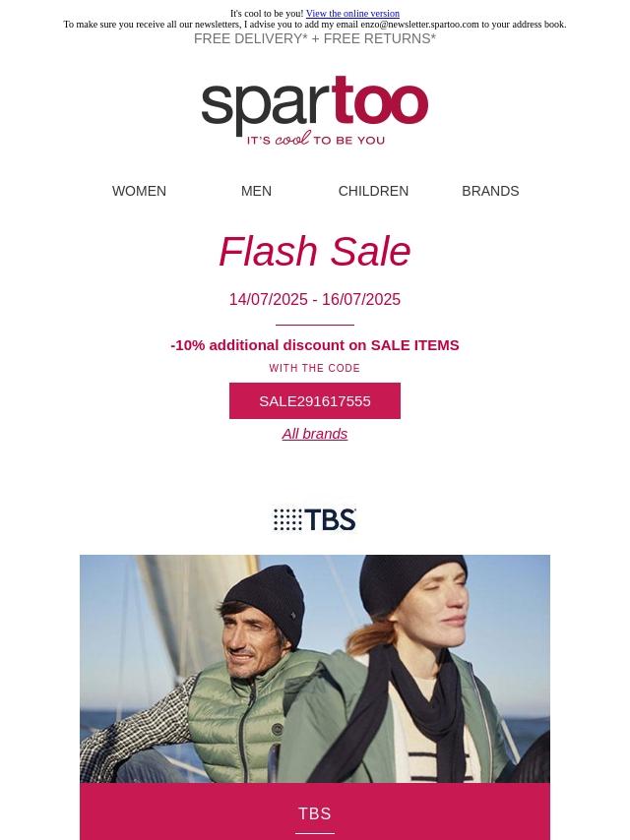Browse the BRANDS navigation link
This screenshot has height=840, width=630.
(490, 191)
